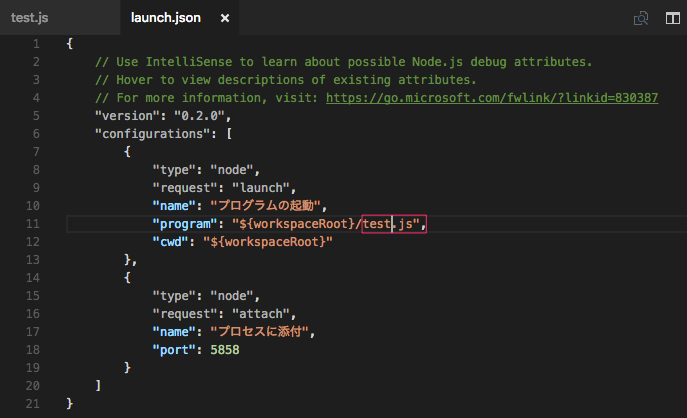Click the "For more information, visit:" comment

[x=217, y=98]
